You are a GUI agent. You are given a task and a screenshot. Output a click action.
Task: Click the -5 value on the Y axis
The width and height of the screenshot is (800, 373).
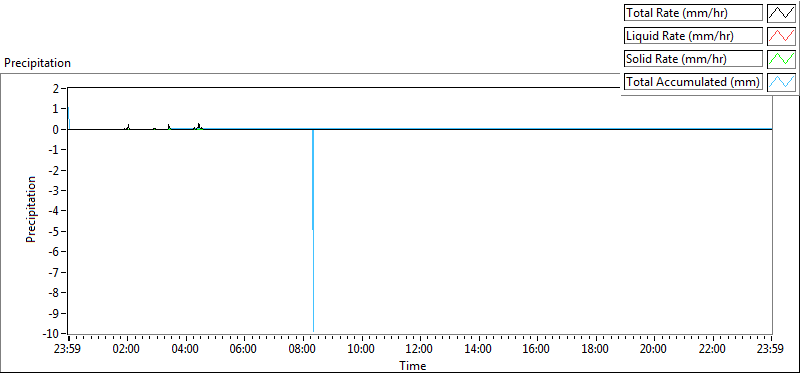(55, 231)
